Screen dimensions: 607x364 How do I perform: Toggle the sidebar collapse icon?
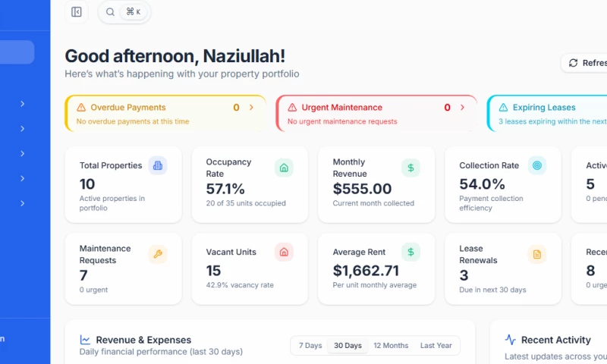click(x=77, y=12)
